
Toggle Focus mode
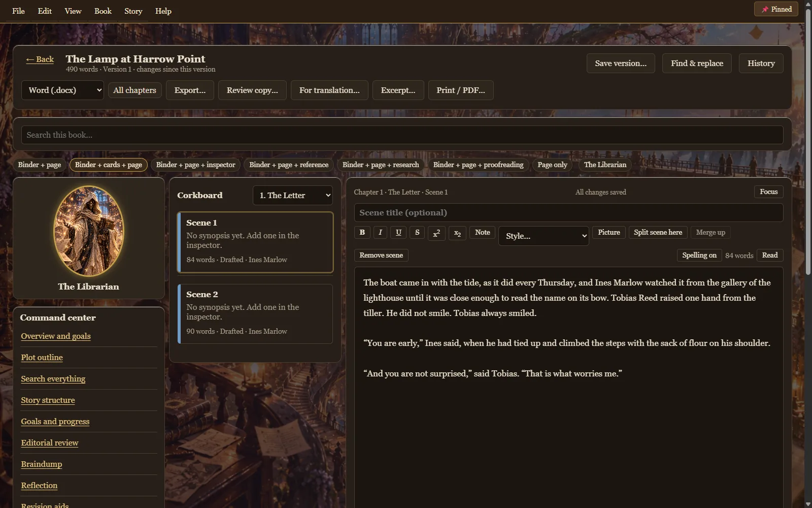[768, 192]
